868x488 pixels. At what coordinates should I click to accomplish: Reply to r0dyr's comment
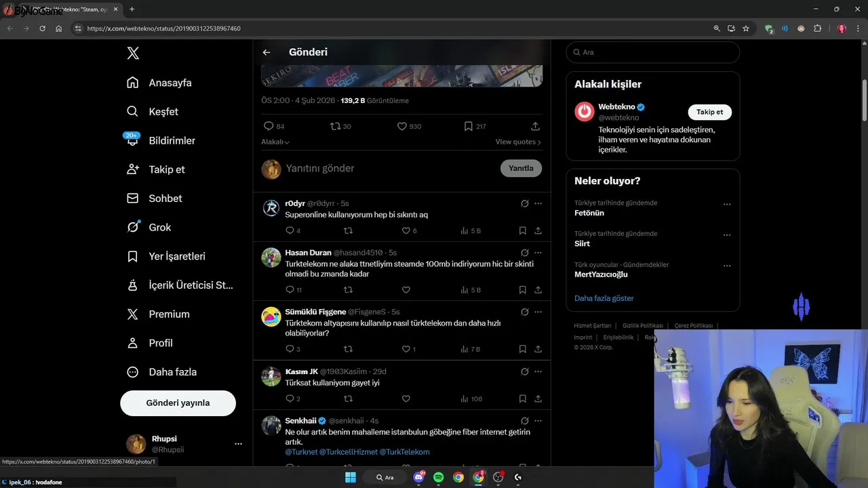[290, 230]
